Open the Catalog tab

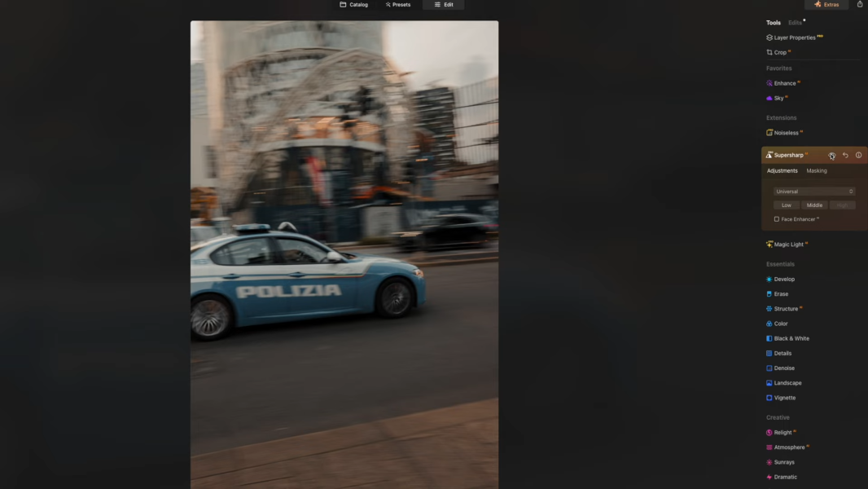click(x=353, y=4)
